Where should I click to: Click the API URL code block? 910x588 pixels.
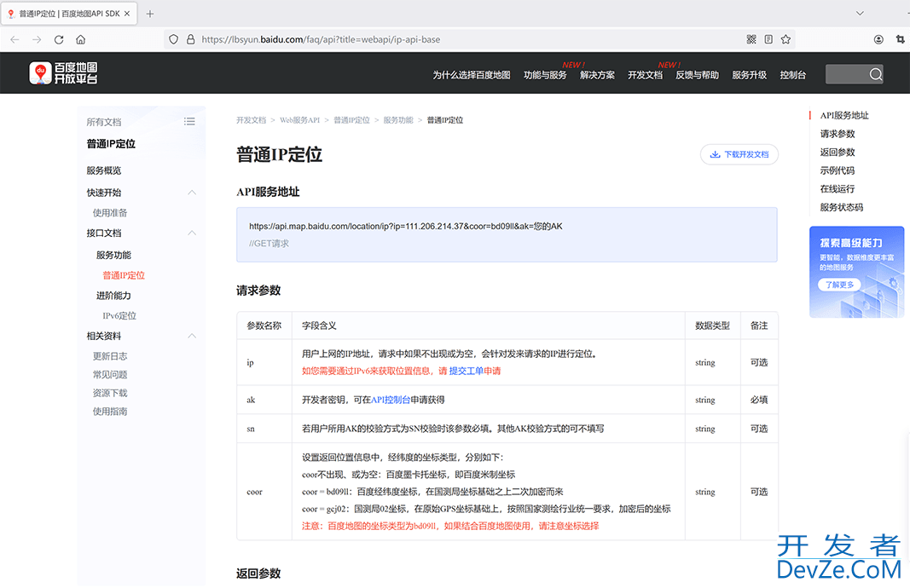click(507, 235)
